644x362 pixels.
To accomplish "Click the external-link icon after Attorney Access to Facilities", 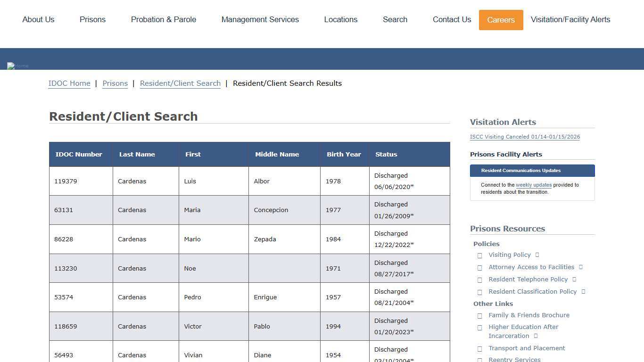I will [x=580, y=267].
